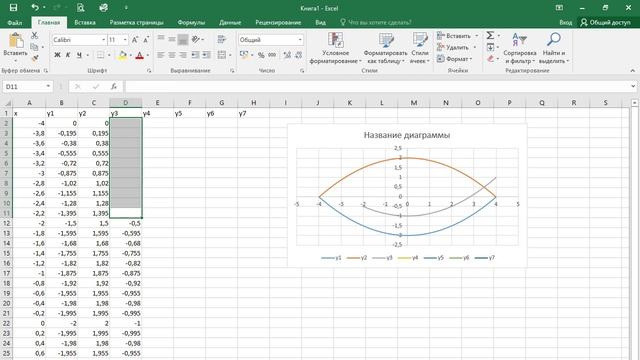Viewport: 640px width, 360px height.
Task: Switch to Рецензирование tab
Action: (278, 22)
